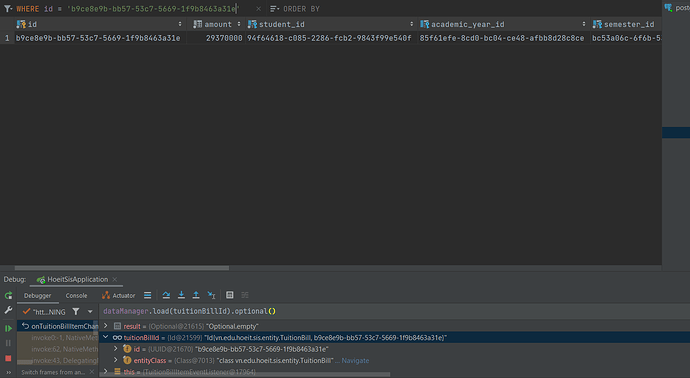This screenshot has height=378, width=690.
Task: Select the invoke:43 Delegating stack frame
Action: coord(58,360)
